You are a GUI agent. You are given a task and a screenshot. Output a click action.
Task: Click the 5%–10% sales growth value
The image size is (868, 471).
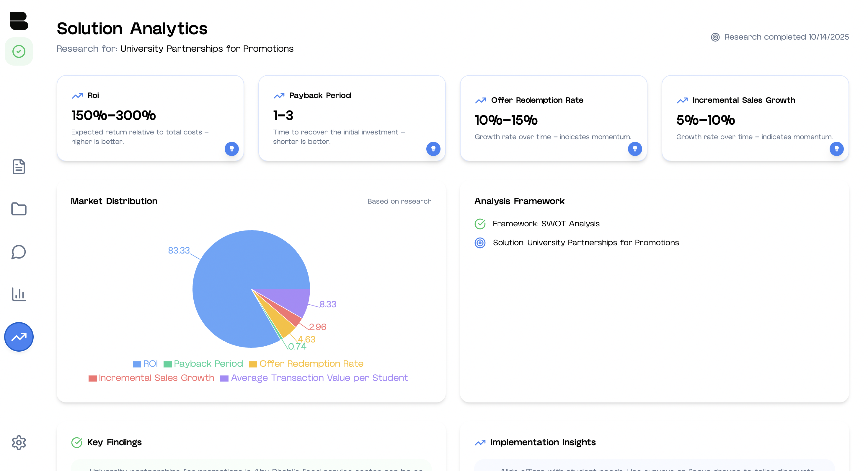click(x=706, y=120)
